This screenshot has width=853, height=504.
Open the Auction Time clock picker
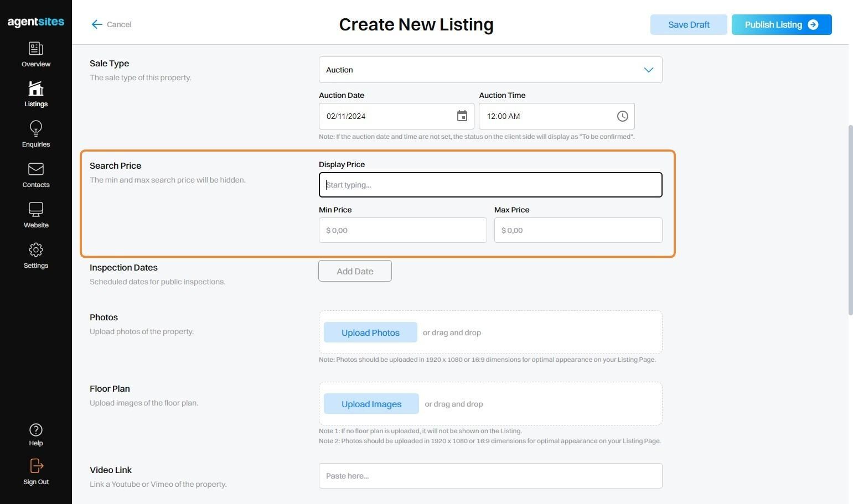(623, 116)
